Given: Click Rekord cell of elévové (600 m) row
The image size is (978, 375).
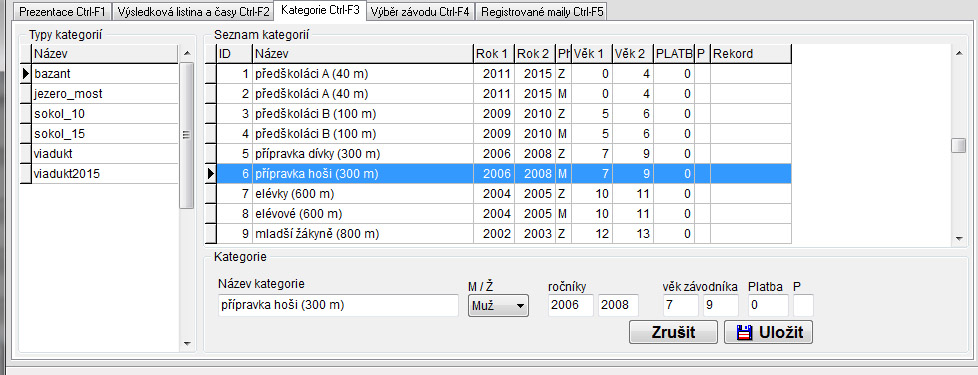Looking at the screenshot, I should coord(751,213).
